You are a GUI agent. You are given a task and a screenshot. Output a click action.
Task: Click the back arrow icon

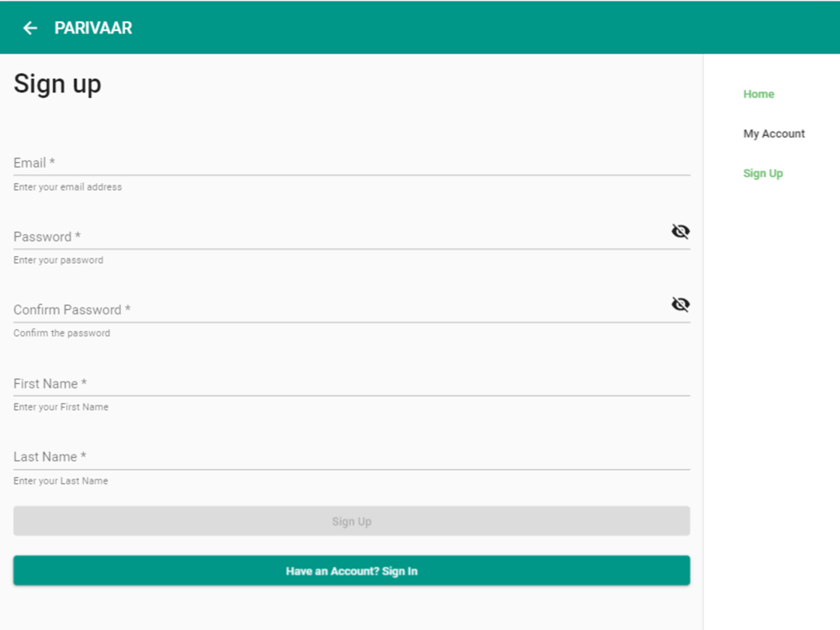click(30, 28)
